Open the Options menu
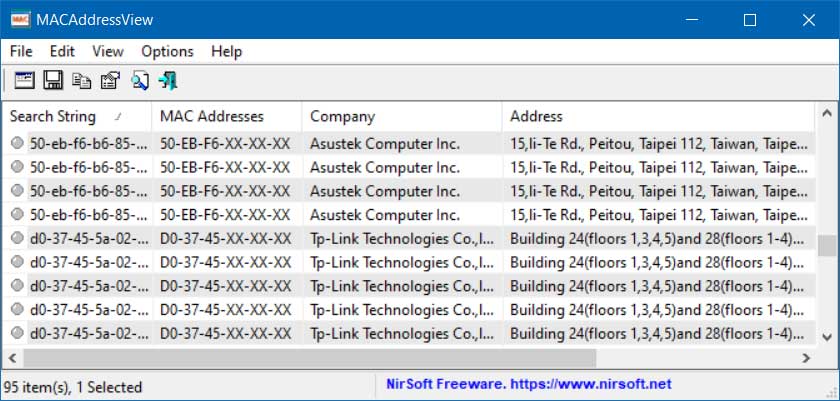 click(x=167, y=51)
